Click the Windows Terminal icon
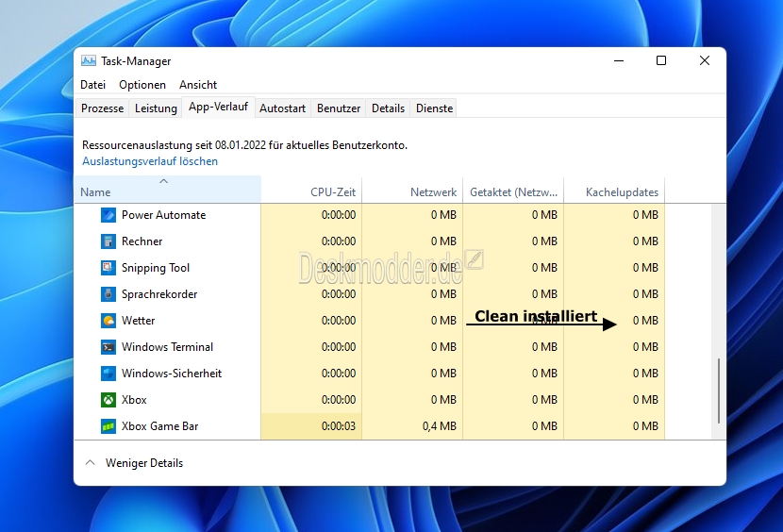Image resolution: width=783 pixels, height=532 pixels. [108, 347]
